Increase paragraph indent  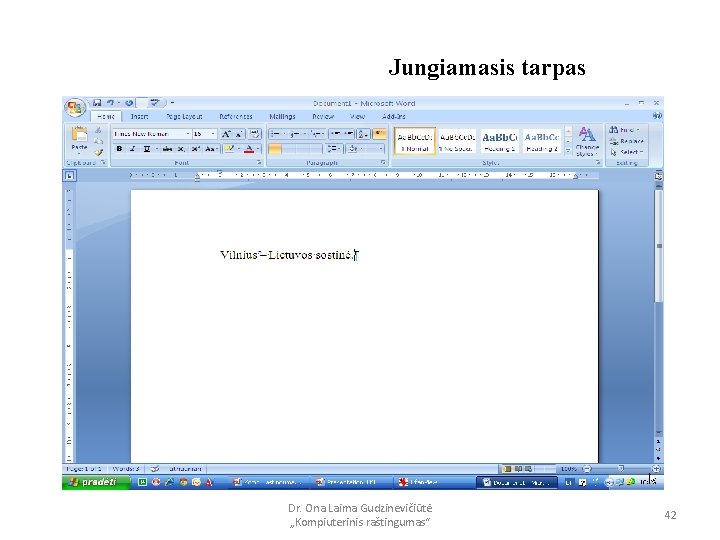click(x=349, y=134)
